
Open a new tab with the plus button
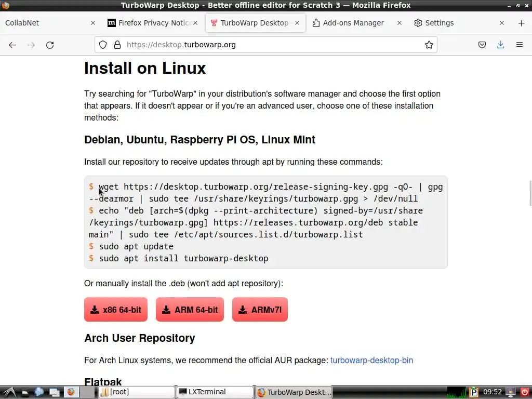(x=522, y=23)
